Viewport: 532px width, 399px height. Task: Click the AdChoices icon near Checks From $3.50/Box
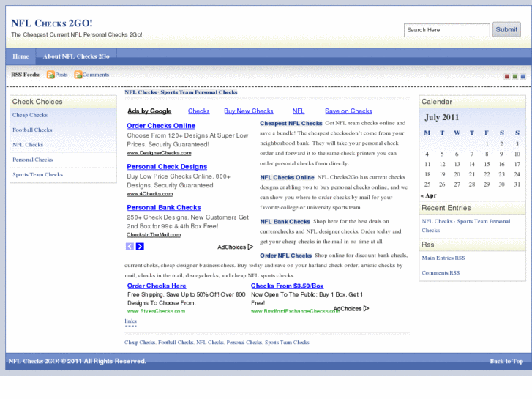click(x=366, y=308)
